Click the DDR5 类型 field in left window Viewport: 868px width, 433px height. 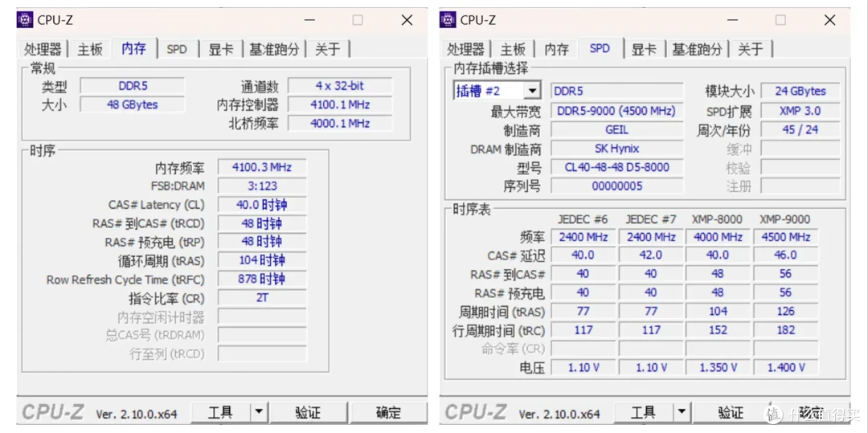133,86
